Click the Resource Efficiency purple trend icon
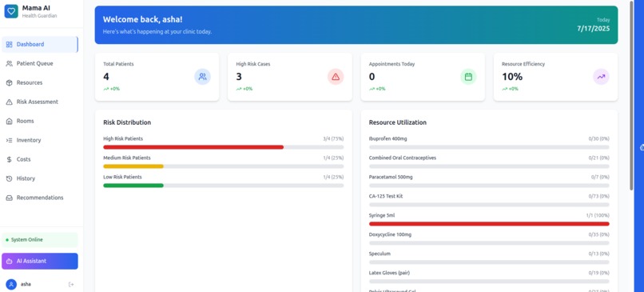Image resolution: width=644 pixels, height=292 pixels. (x=602, y=77)
